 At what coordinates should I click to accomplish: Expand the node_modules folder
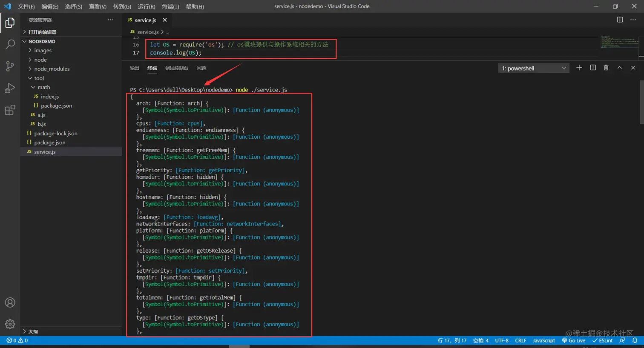click(71, 69)
